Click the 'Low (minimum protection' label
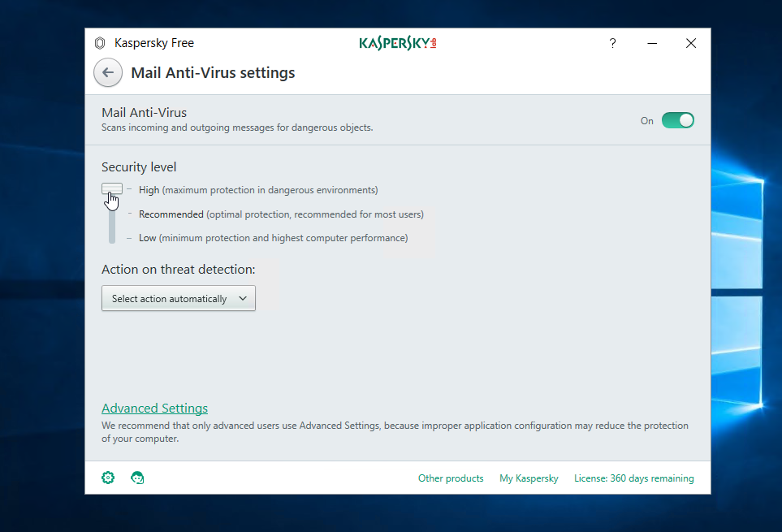 click(x=274, y=238)
